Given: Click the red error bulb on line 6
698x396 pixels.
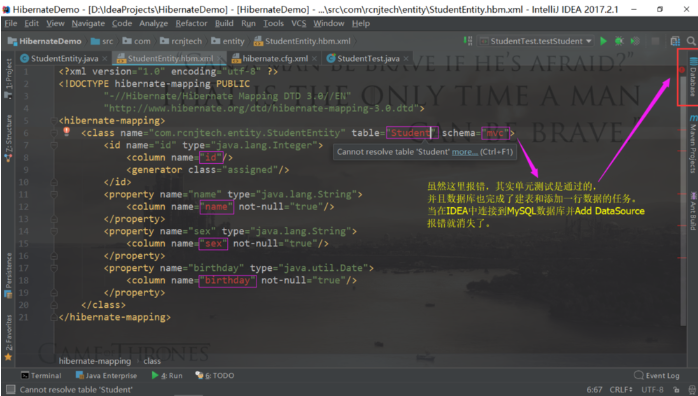Looking at the screenshot, I should click(x=66, y=131).
